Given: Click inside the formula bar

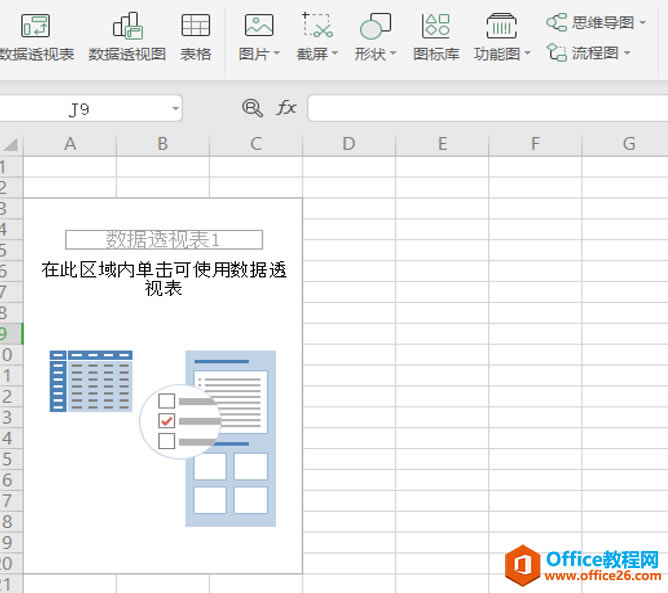Looking at the screenshot, I should coord(487,108).
